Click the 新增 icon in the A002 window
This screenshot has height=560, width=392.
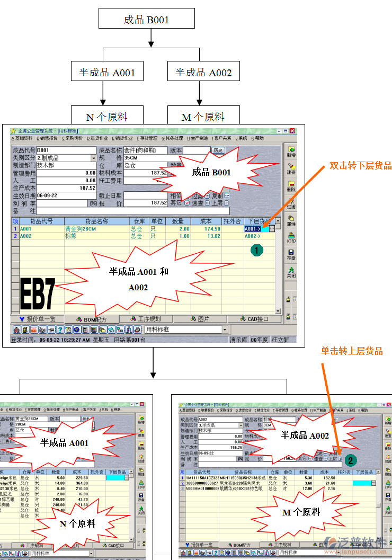click(x=388, y=420)
